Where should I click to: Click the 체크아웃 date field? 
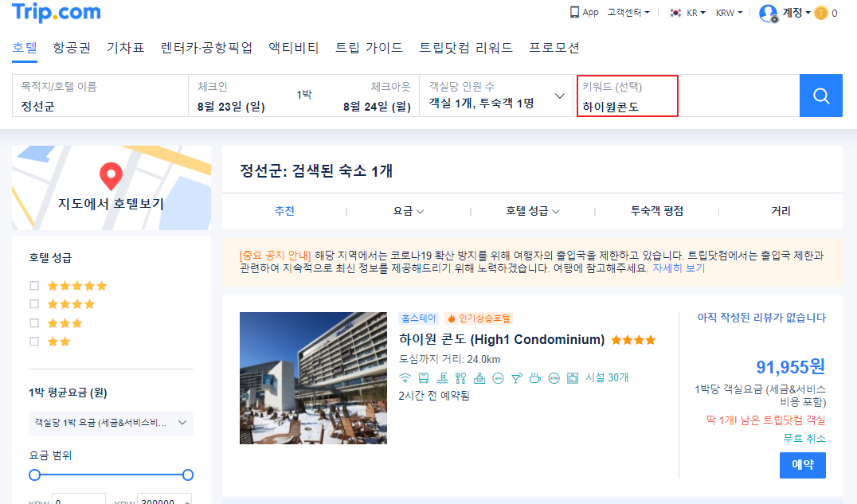[x=377, y=96]
